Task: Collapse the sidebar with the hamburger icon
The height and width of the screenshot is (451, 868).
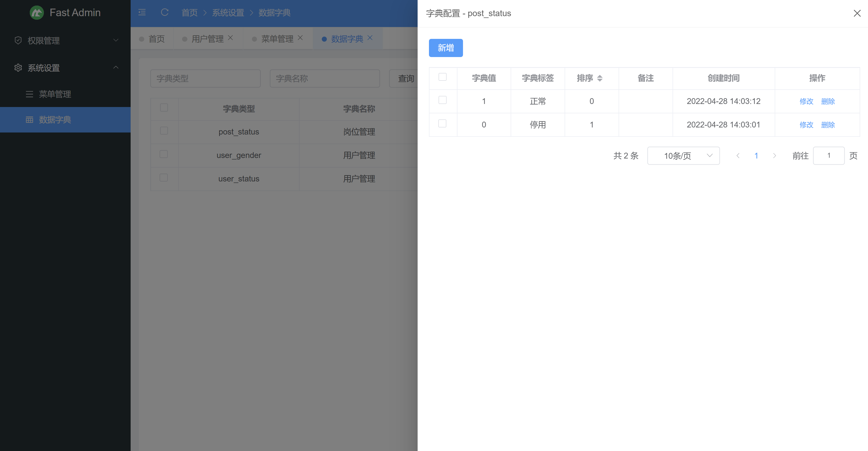Action: (x=142, y=12)
